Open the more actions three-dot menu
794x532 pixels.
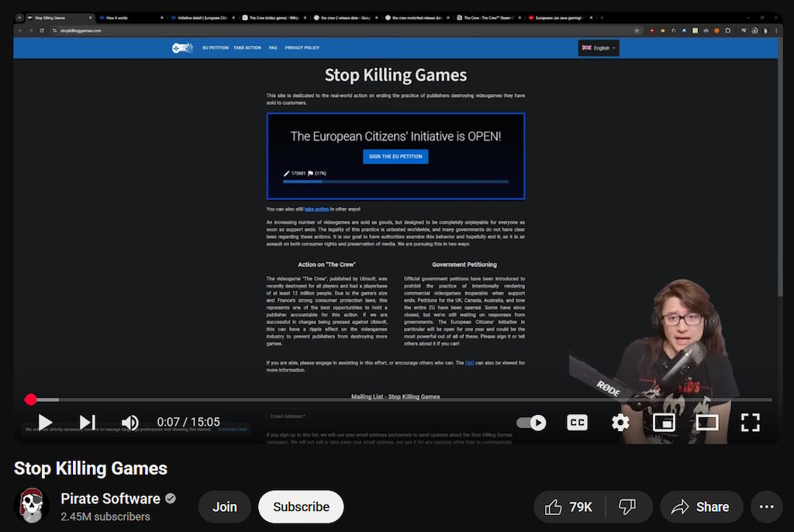pyautogui.click(x=767, y=506)
